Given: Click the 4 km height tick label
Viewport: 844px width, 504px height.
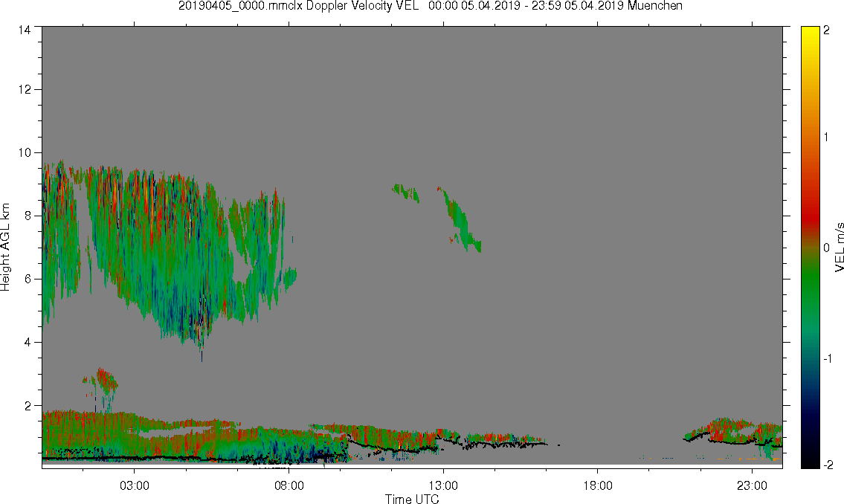Looking at the screenshot, I should click(x=28, y=342).
